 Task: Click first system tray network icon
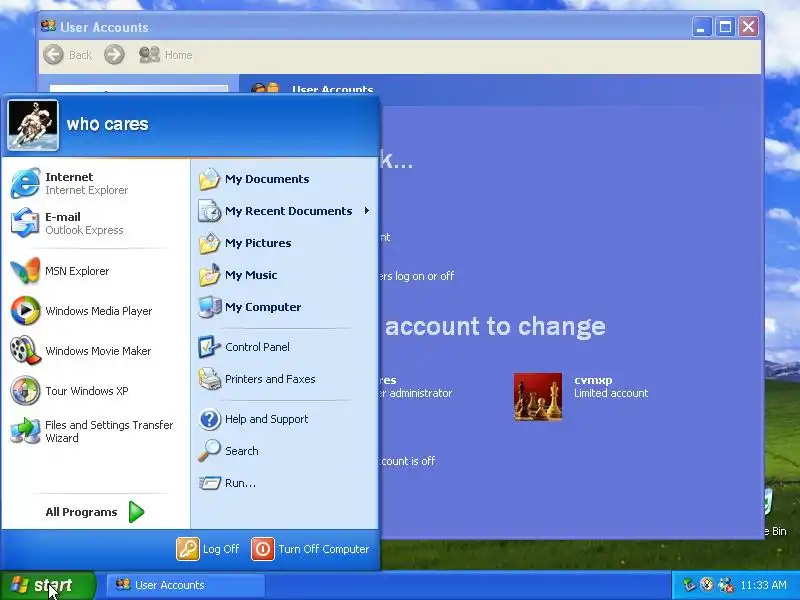689,585
